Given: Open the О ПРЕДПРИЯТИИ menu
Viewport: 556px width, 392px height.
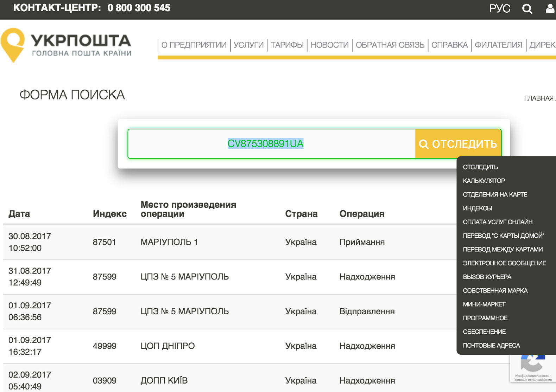Looking at the screenshot, I should tap(194, 45).
